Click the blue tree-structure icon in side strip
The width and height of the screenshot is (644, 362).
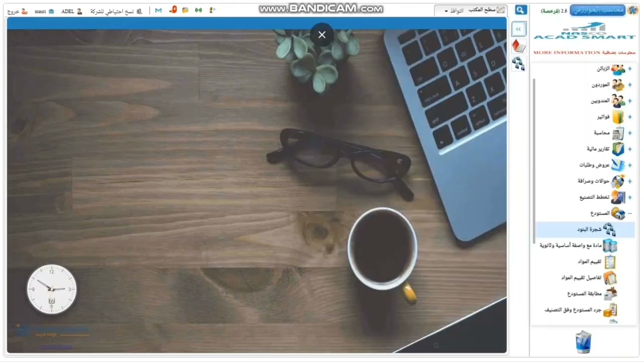coord(519,63)
